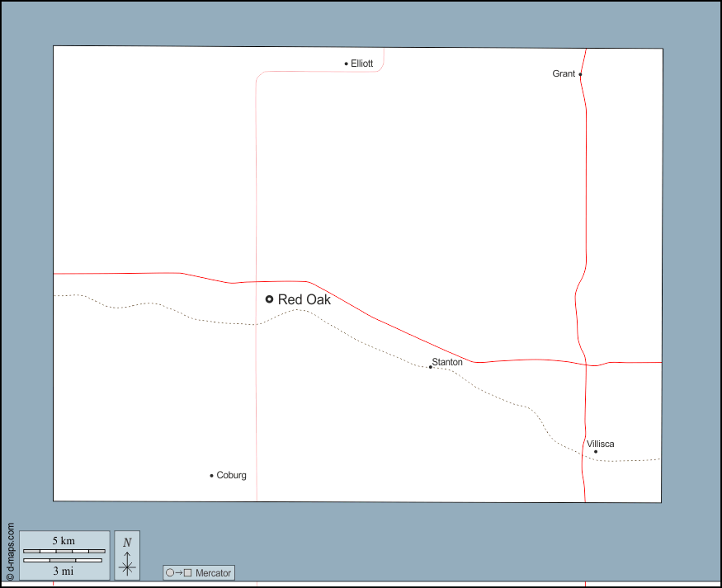Click the north arrow compass star
Image resolution: width=722 pixels, height=588 pixels.
pos(127,566)
